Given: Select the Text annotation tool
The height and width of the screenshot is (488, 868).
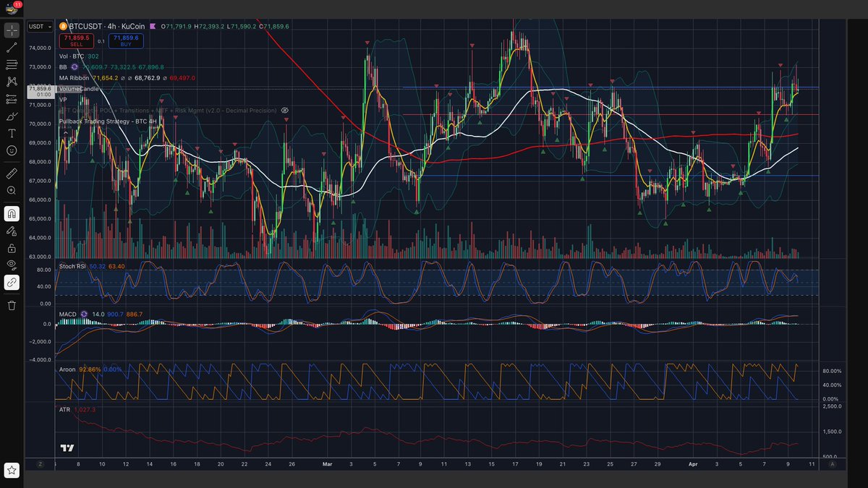Looking at the screenshot, I should pos(12,134).
